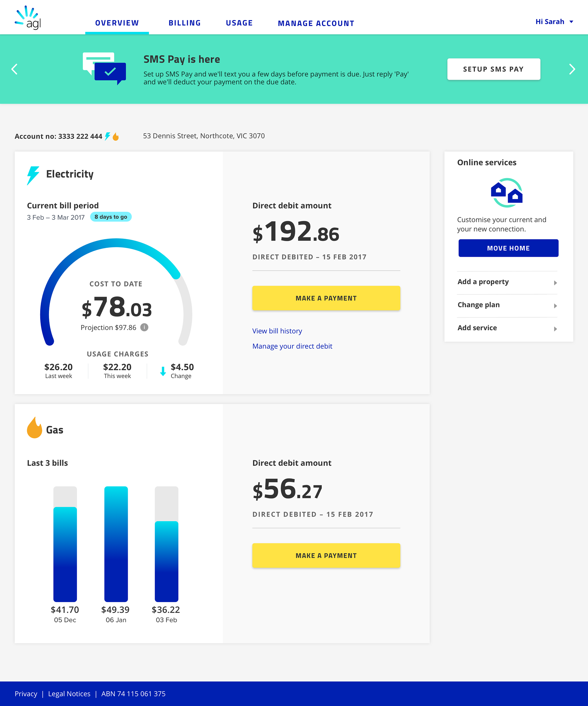
Task: Expand Add a property option
Action: coord(507,282)
